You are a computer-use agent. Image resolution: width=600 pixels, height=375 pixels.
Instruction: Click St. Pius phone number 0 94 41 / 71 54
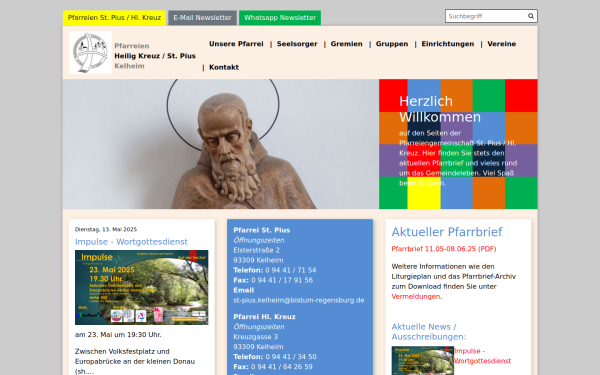tap(291, 270)
